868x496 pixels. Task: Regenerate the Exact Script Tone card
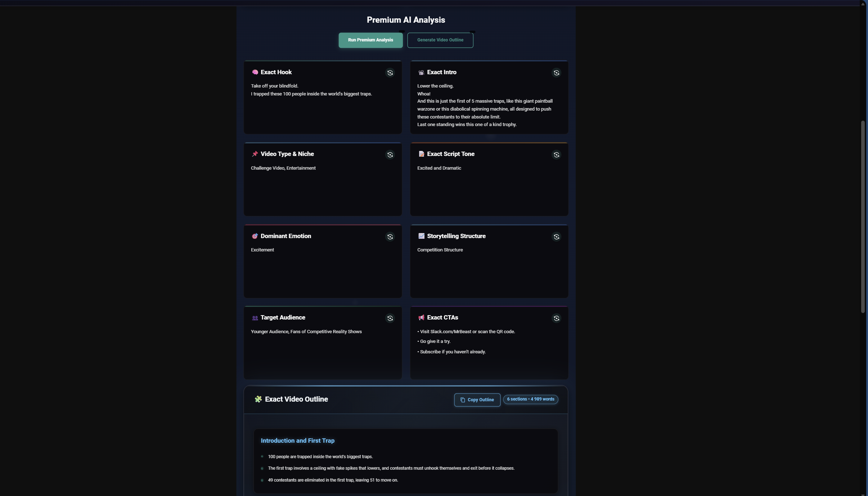[x=557, y=155]
